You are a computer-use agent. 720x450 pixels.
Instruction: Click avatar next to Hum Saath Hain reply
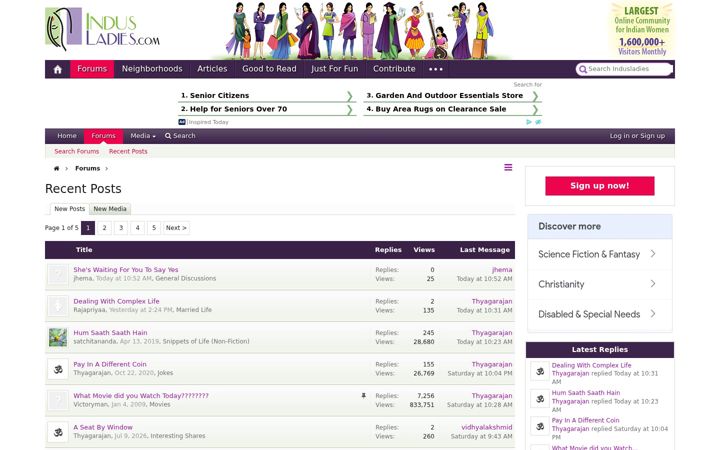[x=540, y=399]
